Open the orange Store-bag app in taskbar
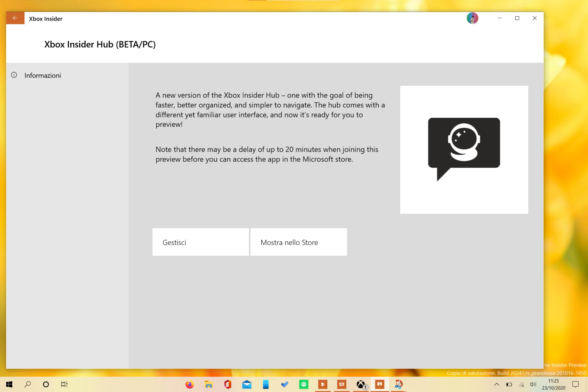This screenshot has height=392, width=588. pos(323,384)
